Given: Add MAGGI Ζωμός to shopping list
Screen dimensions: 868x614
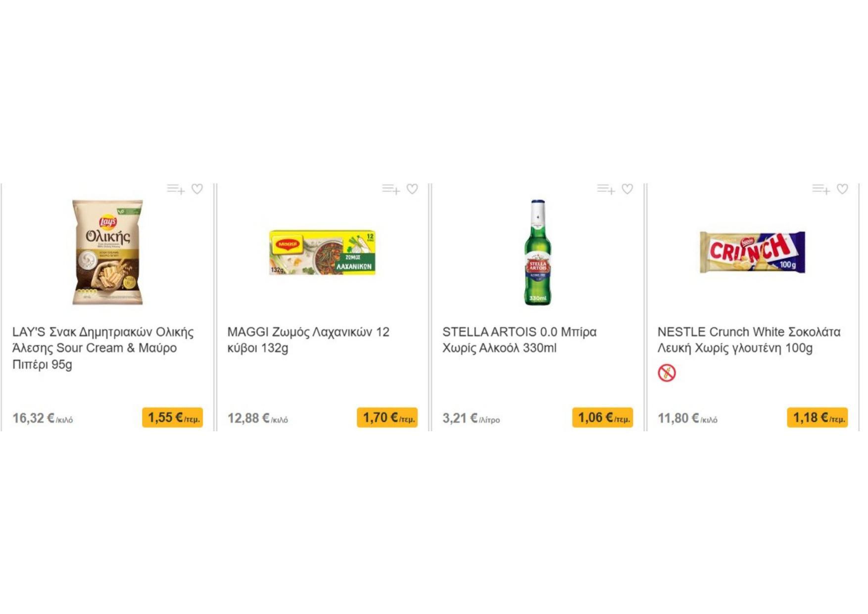Looking at the screenshot, I should point(391,189).
